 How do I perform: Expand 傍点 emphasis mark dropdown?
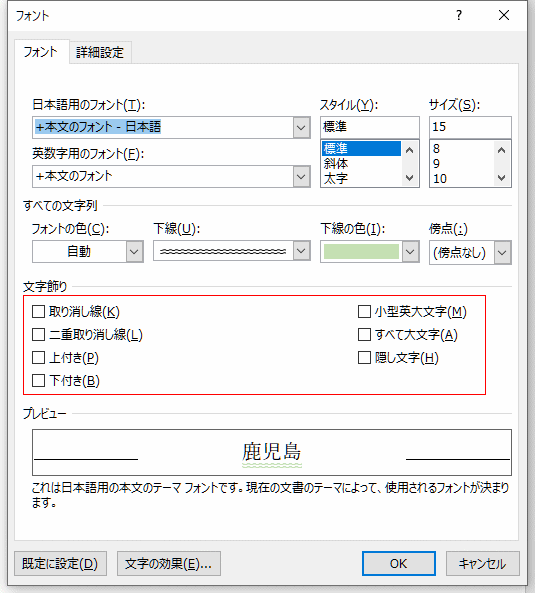tap(502, 252)
